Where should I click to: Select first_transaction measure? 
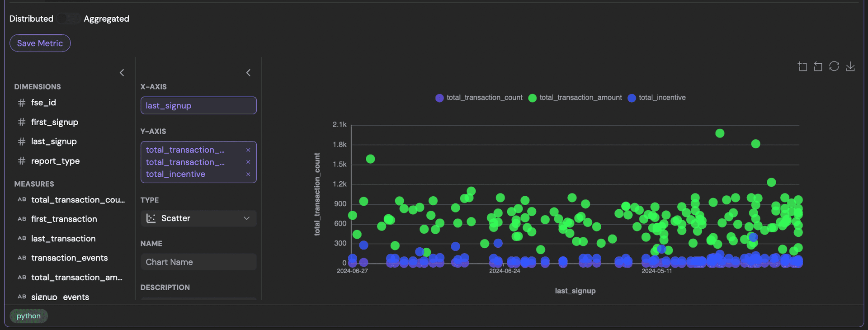click(64, 219)
